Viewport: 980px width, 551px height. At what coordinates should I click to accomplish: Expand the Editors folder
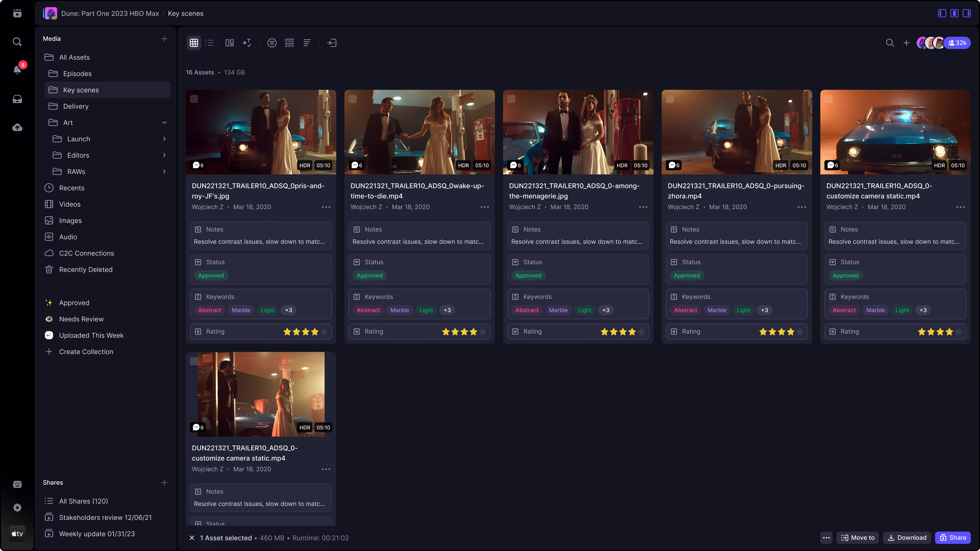[x=164, y=155]
